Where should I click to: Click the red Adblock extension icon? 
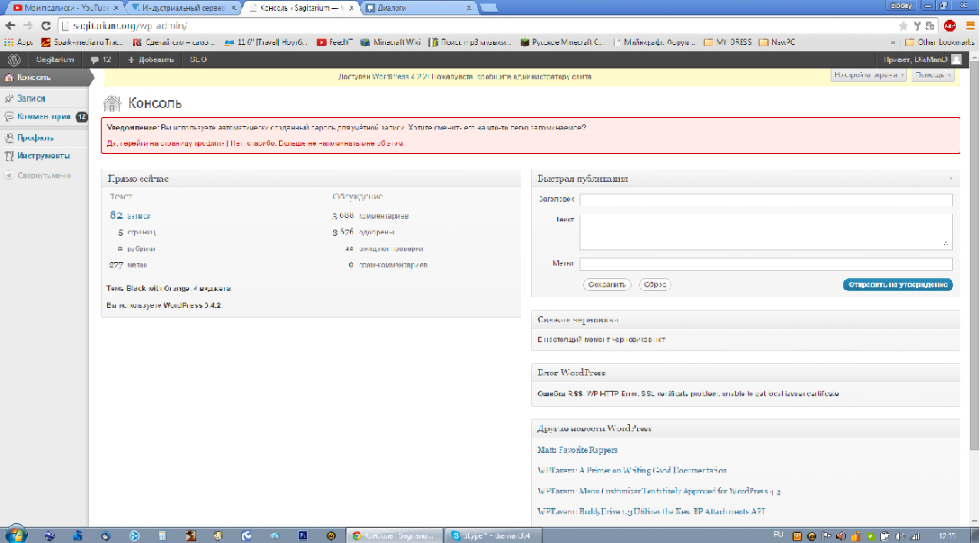[950, 25]
